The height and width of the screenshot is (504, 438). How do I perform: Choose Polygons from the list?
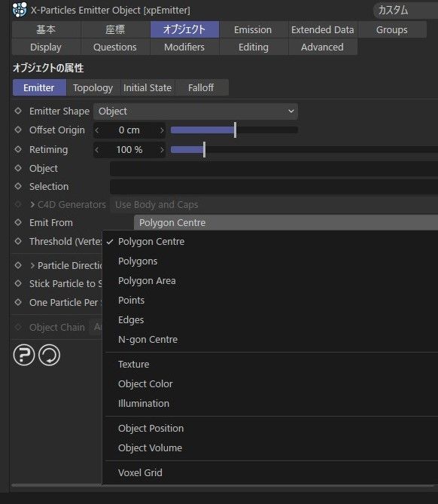[x=270, y=261]
